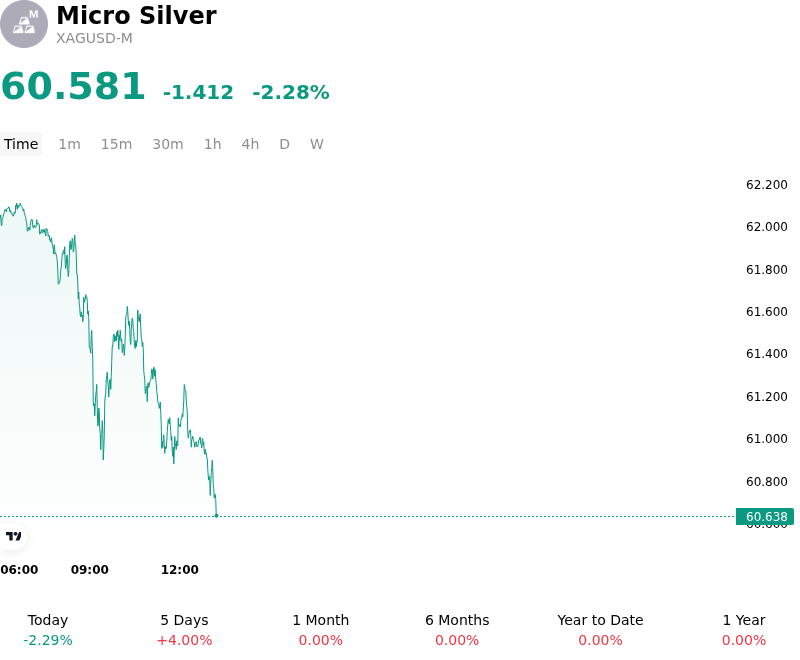Select the Today performance range

48,630
